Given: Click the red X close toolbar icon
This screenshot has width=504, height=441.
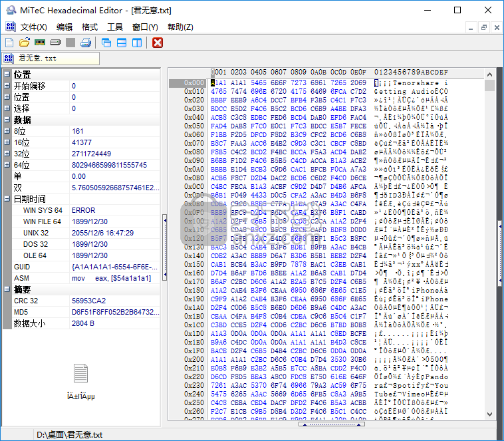Looking at the screenshot, I should pyautogui.click(x=158, y=43).
